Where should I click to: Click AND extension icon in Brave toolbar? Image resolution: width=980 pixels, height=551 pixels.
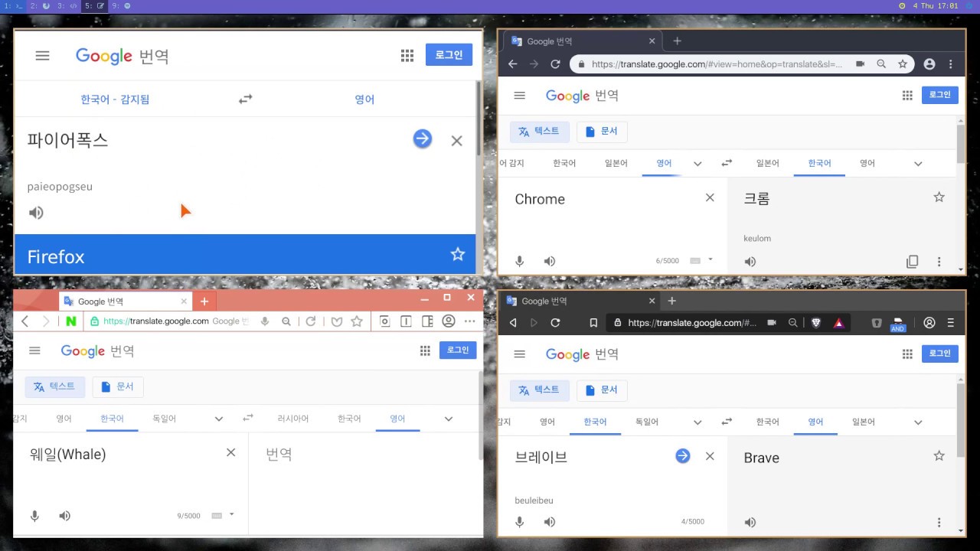[x=898, y=324]
